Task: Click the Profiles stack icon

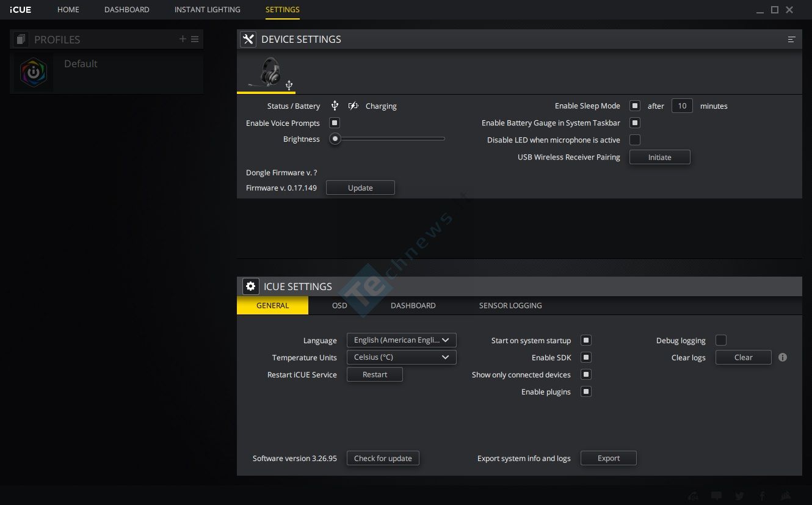Action: coord(21,40)
